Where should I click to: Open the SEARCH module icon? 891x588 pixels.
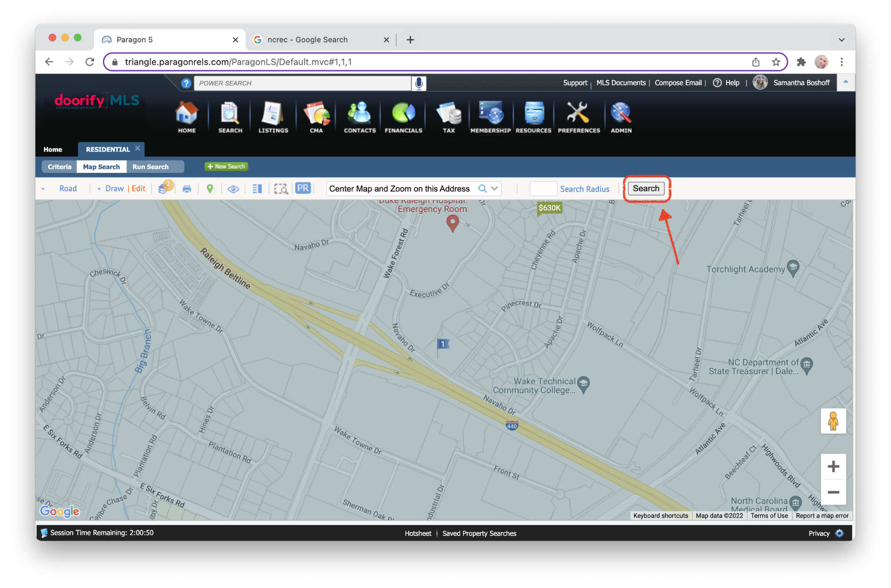230,117
